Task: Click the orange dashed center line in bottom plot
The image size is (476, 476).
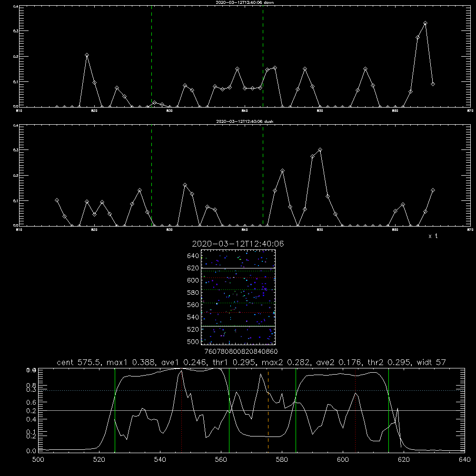Action: [268, 410]
